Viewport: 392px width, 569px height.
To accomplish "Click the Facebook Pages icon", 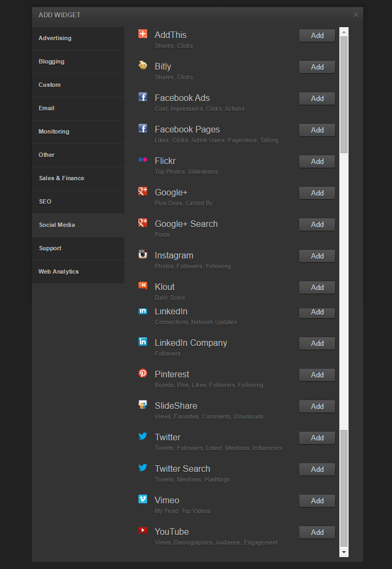I will [x=143, y=129].
